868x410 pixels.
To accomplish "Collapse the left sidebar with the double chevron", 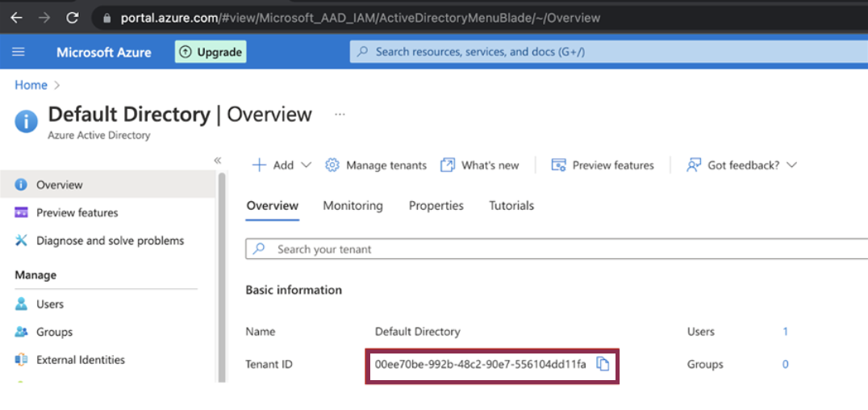I will [218, 160].
